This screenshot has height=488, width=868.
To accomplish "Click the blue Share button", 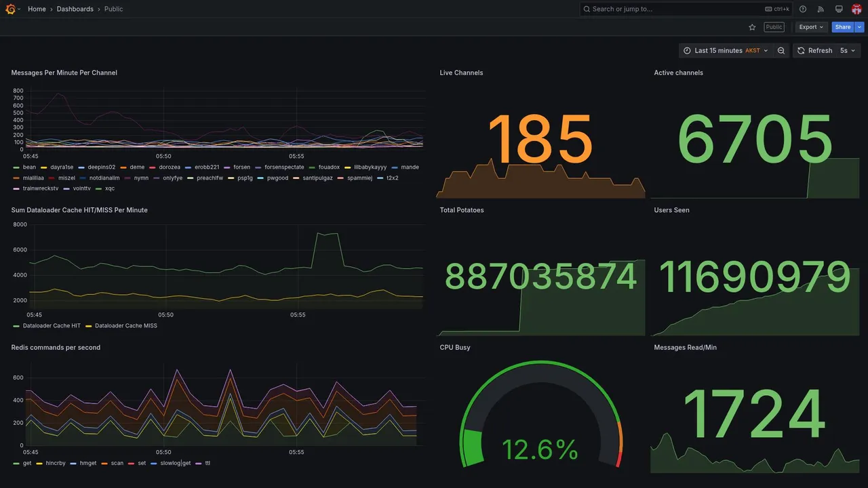I will pos(843,27).
